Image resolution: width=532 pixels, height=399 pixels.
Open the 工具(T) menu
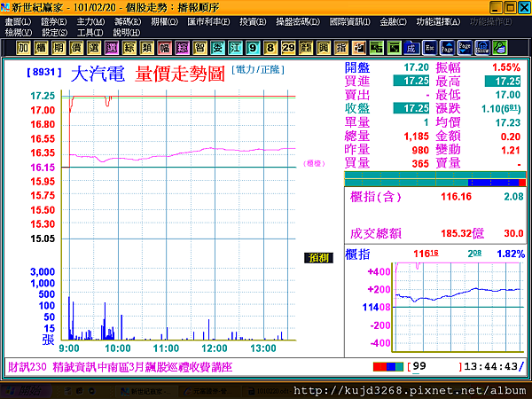(90, 33)
